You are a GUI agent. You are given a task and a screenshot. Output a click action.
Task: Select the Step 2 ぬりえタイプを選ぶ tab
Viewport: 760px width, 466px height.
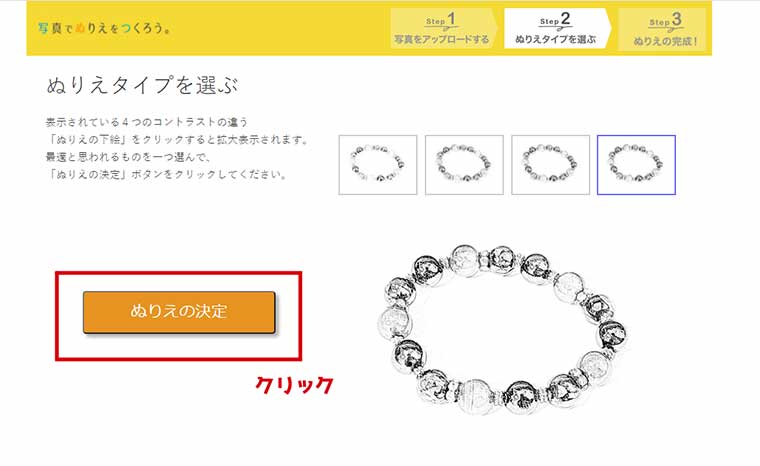tap(557, 29)
